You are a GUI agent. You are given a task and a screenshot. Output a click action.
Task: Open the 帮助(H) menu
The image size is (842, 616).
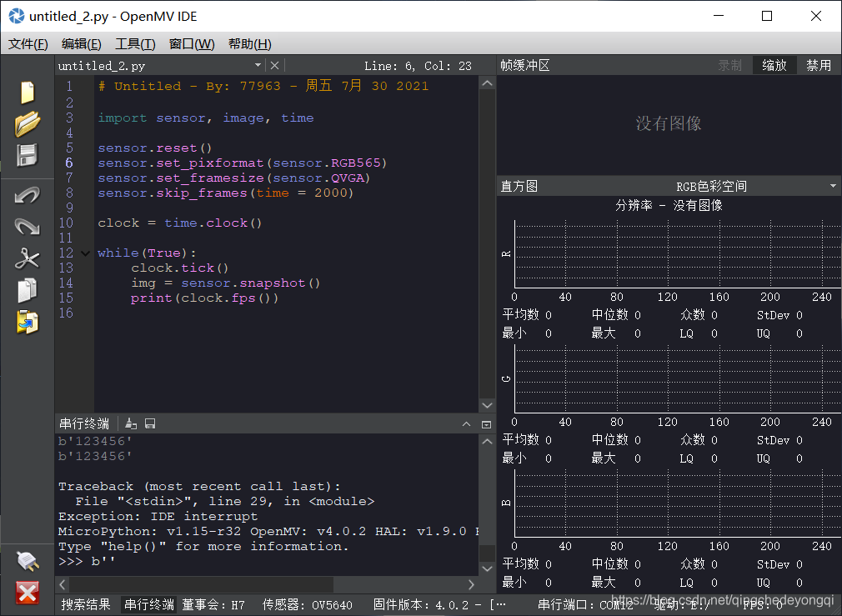[x=250, y=44]
